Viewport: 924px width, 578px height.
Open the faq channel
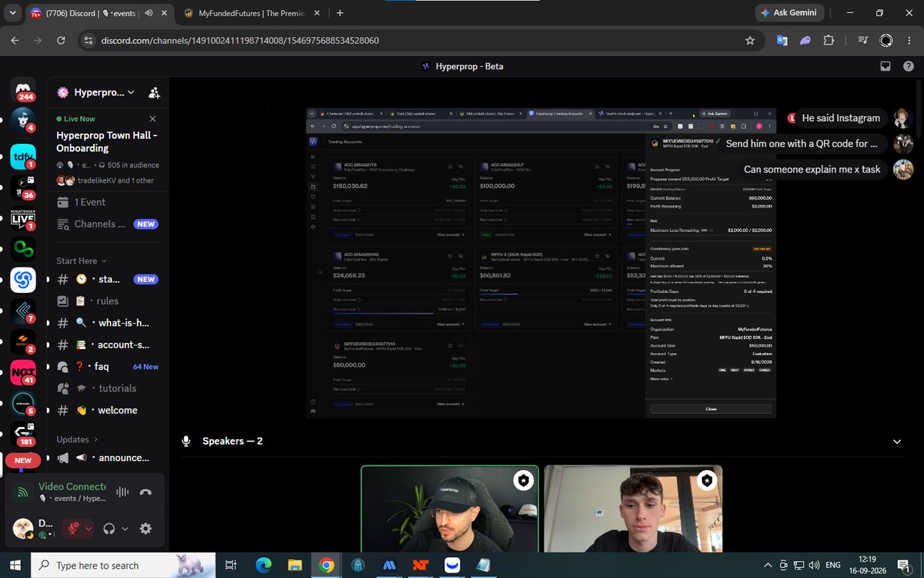[108, 367]
